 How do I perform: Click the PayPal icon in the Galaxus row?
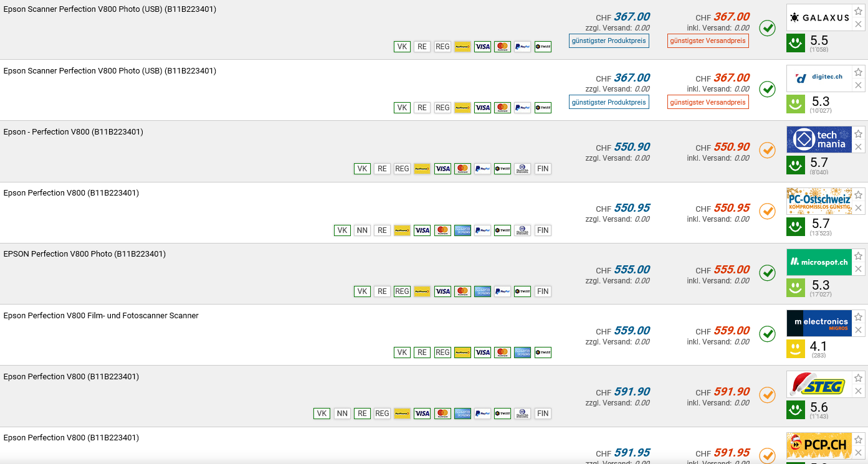(523, 47)
